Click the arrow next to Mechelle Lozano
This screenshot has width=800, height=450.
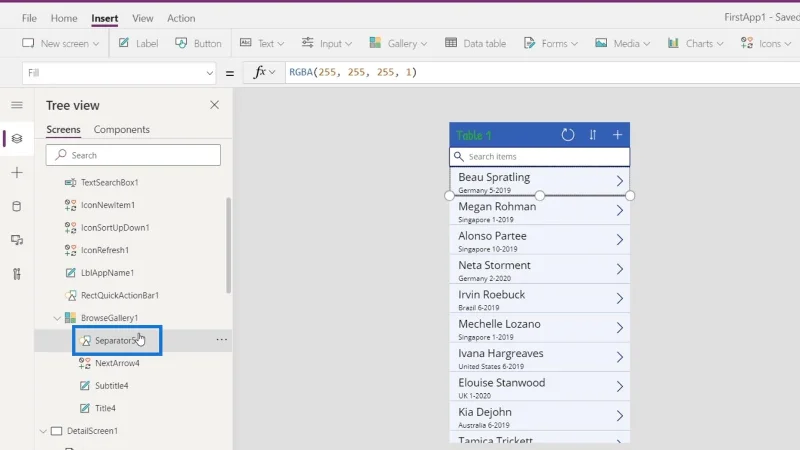click(x=619, y=328)
